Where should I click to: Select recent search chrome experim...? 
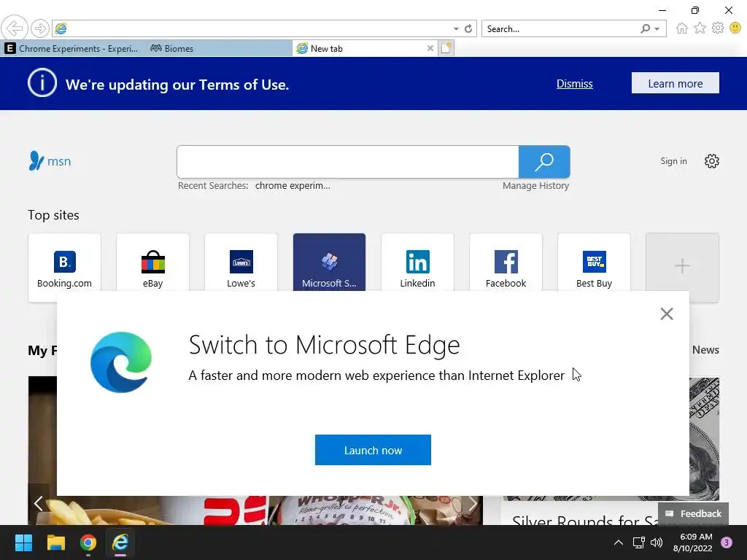(292, 186)
